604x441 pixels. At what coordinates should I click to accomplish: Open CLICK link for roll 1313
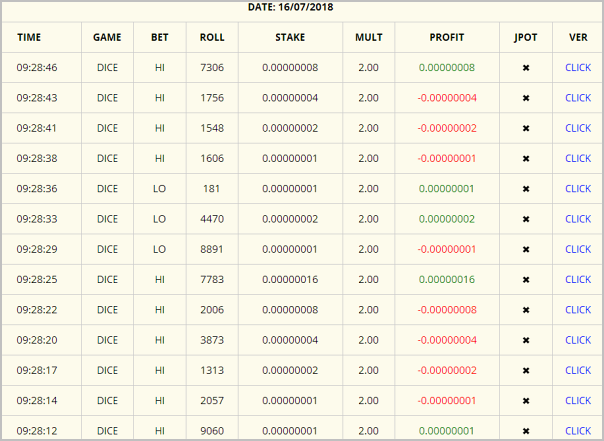pos(578,370)
